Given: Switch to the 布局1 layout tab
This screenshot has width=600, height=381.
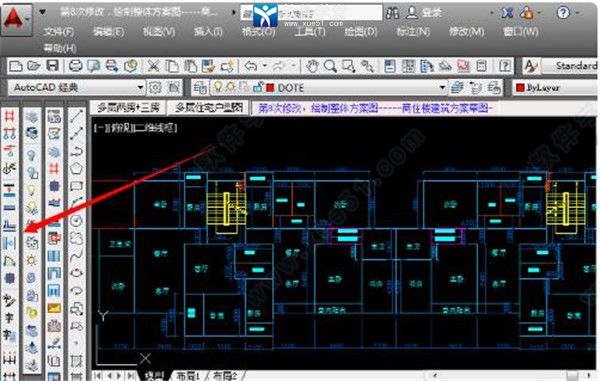Looking at the screenshot, I should coord(188,376).
